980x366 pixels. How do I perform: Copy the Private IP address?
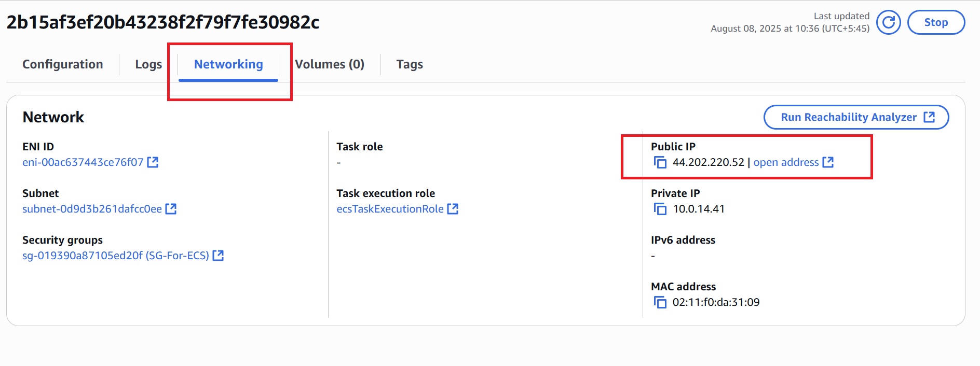pyautogui.click(x=660, y=209)
